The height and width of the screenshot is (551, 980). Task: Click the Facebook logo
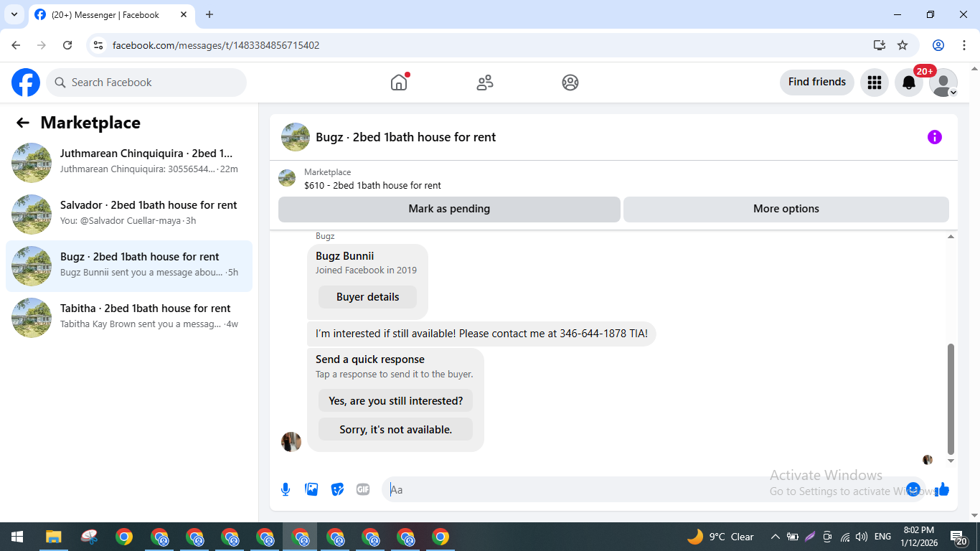pyautogui.click(x=26, y=83)
